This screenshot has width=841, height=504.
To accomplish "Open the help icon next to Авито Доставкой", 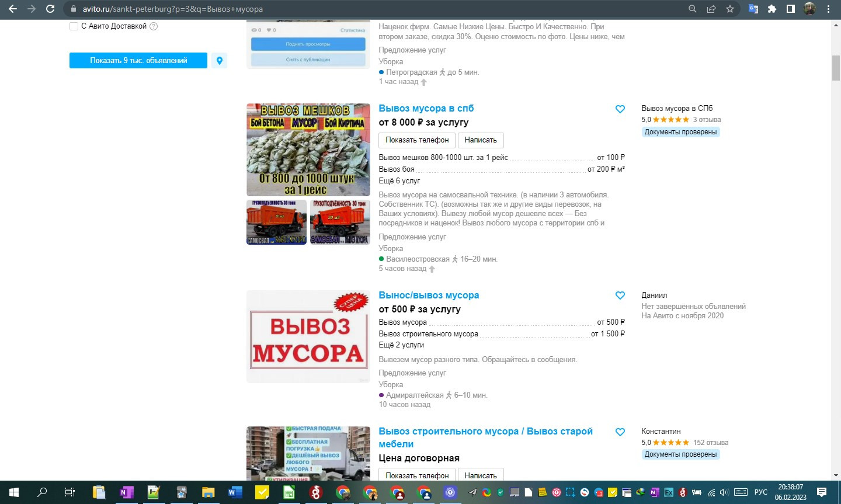I will tap(154, 26).
